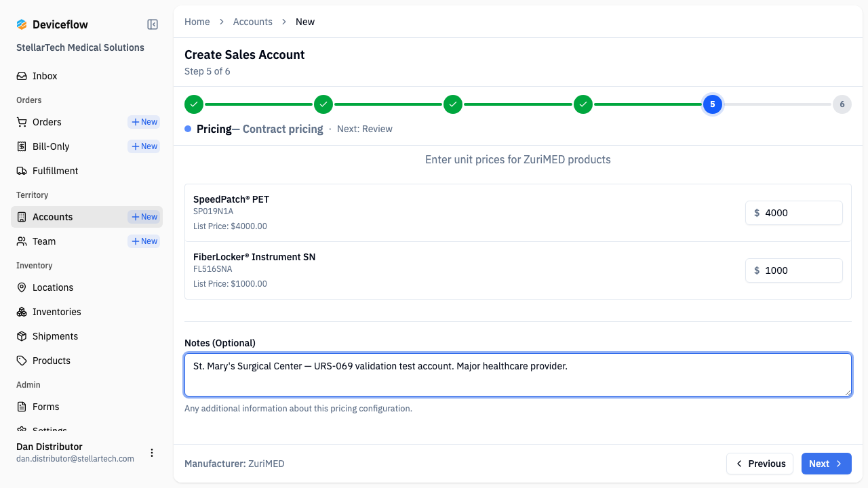Image resolution: width=868 pixels, height=488 pixels.
Task: Open Inventories in sidebar
Action: [87, 312]
